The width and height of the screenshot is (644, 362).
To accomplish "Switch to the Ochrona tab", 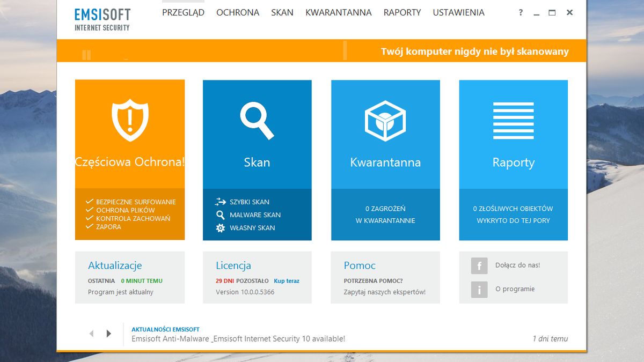I will coord(238,12).
